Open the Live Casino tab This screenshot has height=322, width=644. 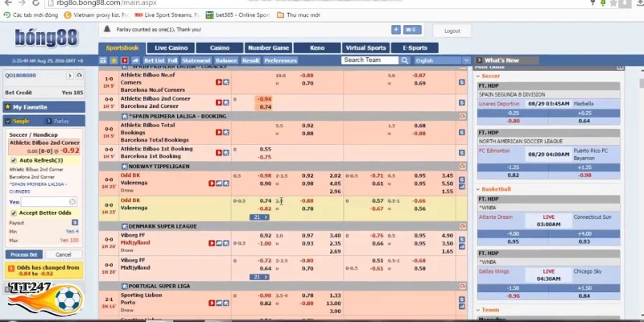[x=171, y=48]
